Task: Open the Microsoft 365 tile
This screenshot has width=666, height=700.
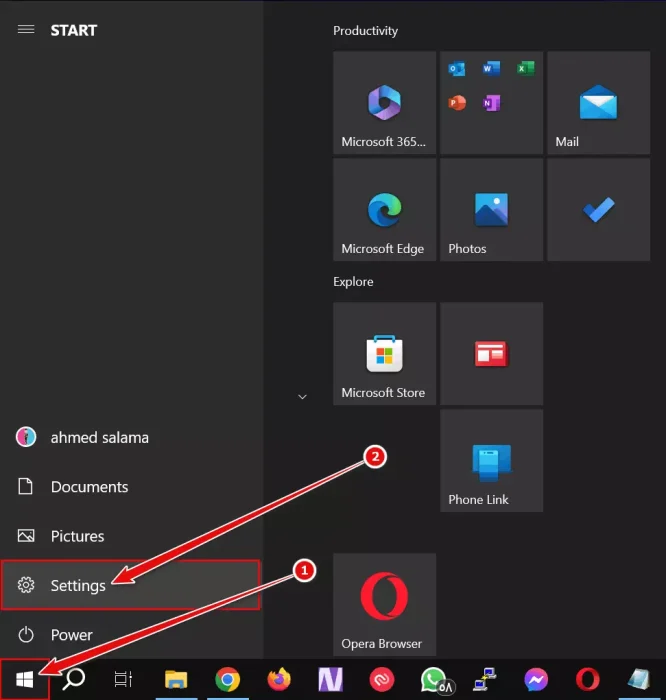Action: (x=384, y=103)
